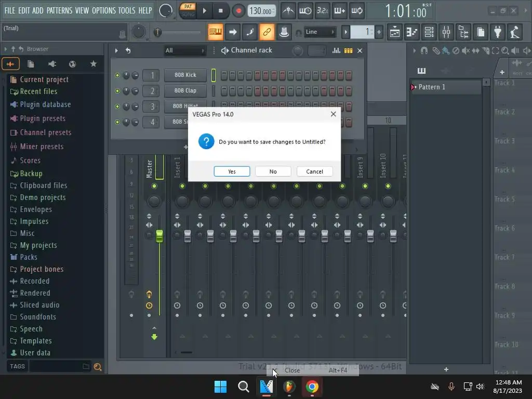
Task: Open Windows Search from the taskbar
Action: [243, 387]
